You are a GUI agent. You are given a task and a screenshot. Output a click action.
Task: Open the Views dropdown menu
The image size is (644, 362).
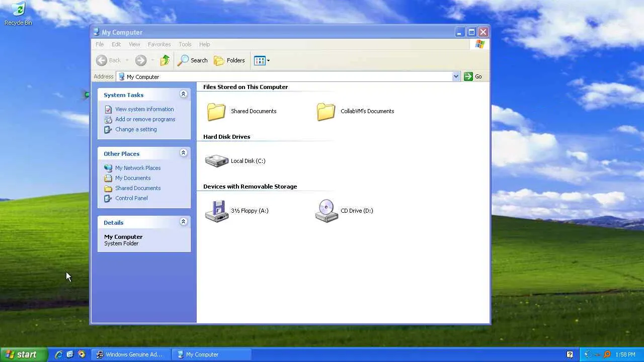(262, 60)
